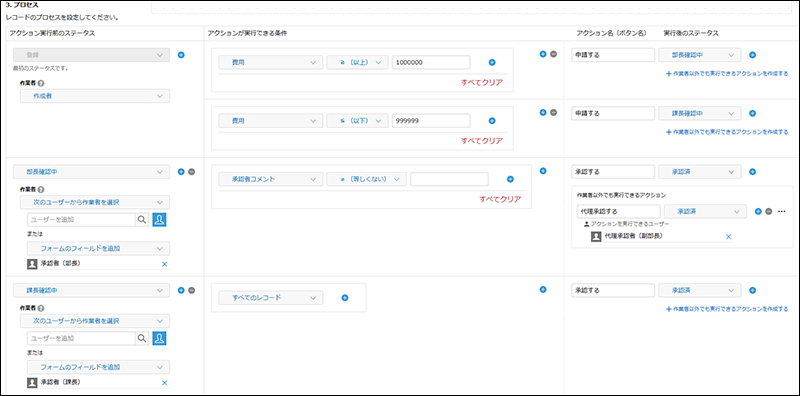Viewport: 800px width, 396px height.
Task: Add action after 代理承認する action
Action: pos(758,211)
